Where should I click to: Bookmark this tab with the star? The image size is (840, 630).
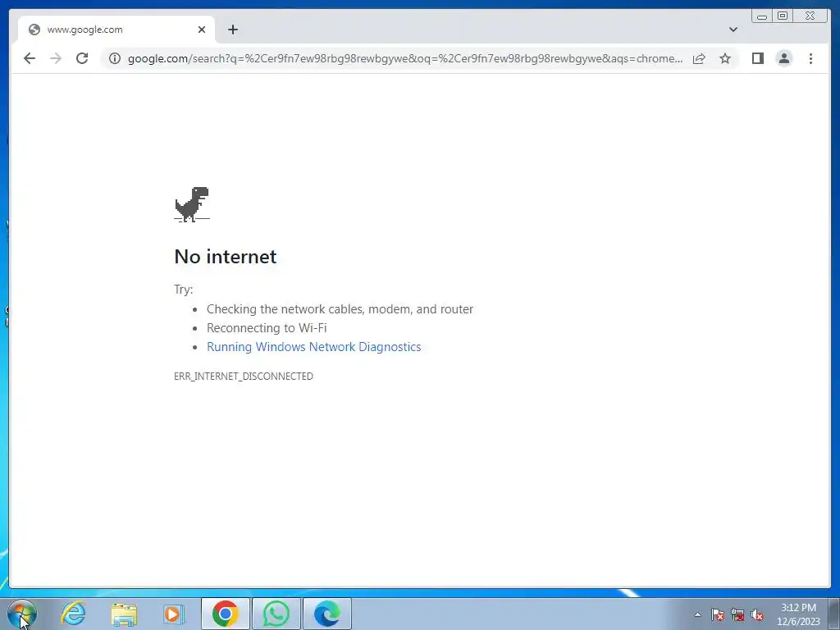[725, 58]
